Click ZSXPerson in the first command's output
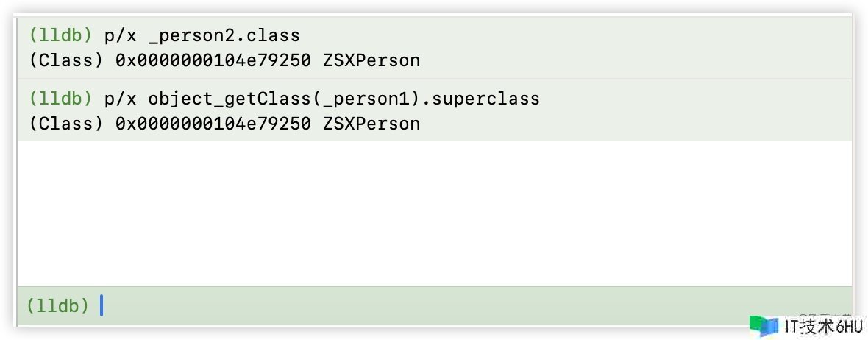The image size is (868, 340). point(371,60)
